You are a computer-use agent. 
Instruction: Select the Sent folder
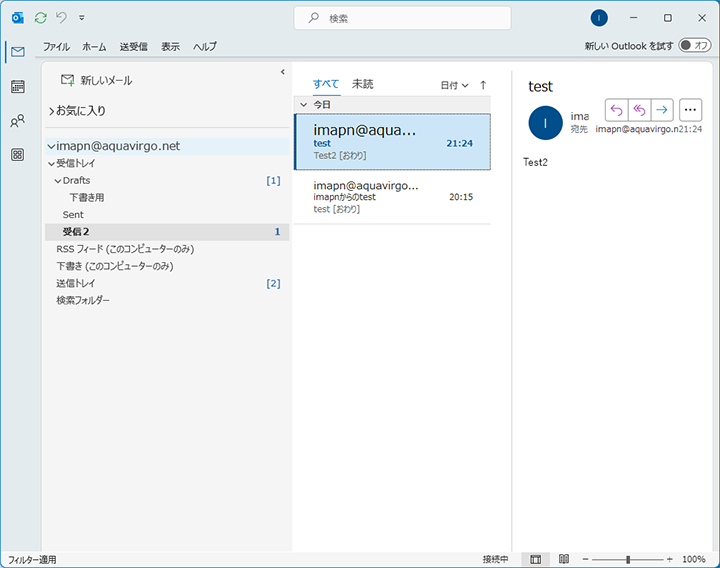(167, 214)
